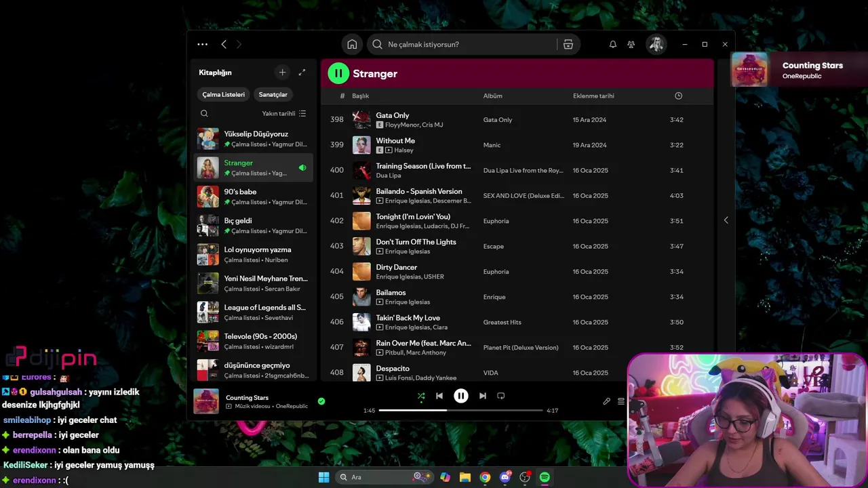Click the Spotify home icon
The image size is (868, 488).
[x=352, y=44]
